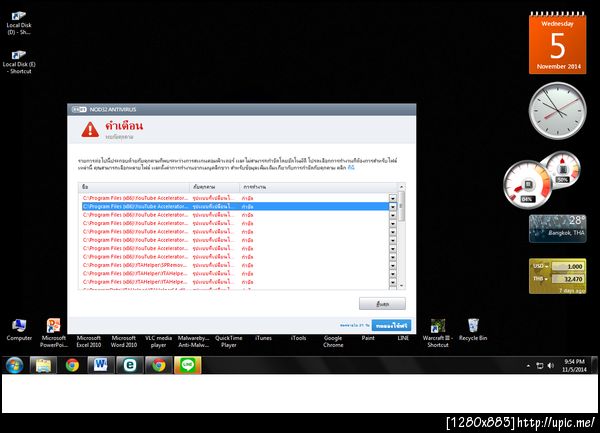Click the ESET icon in the taskbar
Image resolution: width=600 pixels, height=433 pixels.
coord(130,365)
